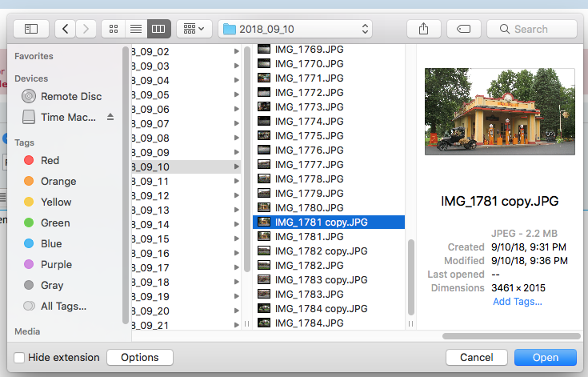Image resolution: width=588 pixels, height=377 pixels.
Task: Toggle the sidebar visibility button
Action: [31, 29]
